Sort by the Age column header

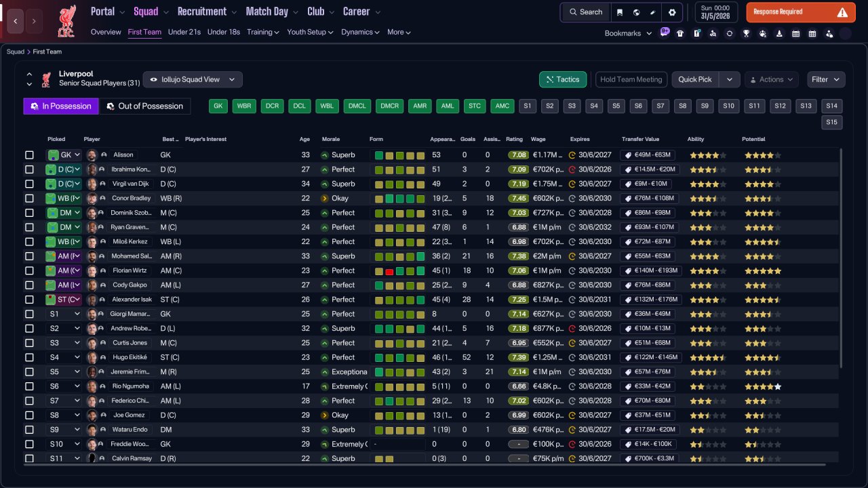(x=304, y=140)
